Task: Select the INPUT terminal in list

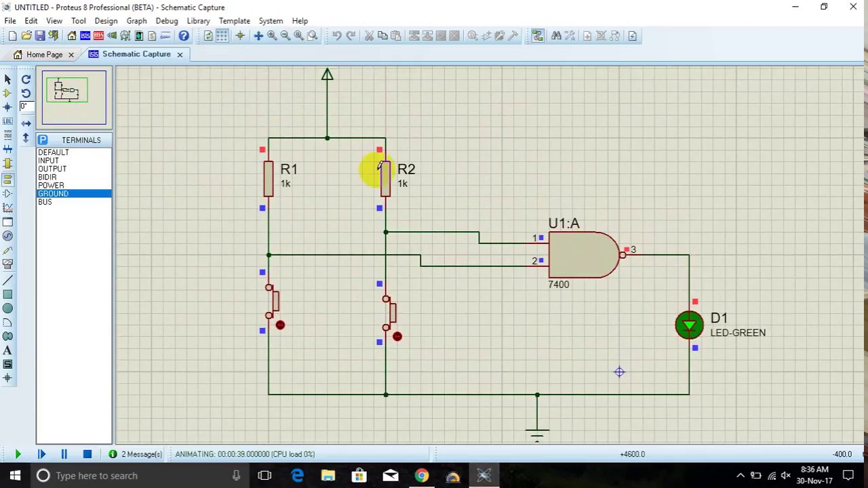Action: coord(48,161)
